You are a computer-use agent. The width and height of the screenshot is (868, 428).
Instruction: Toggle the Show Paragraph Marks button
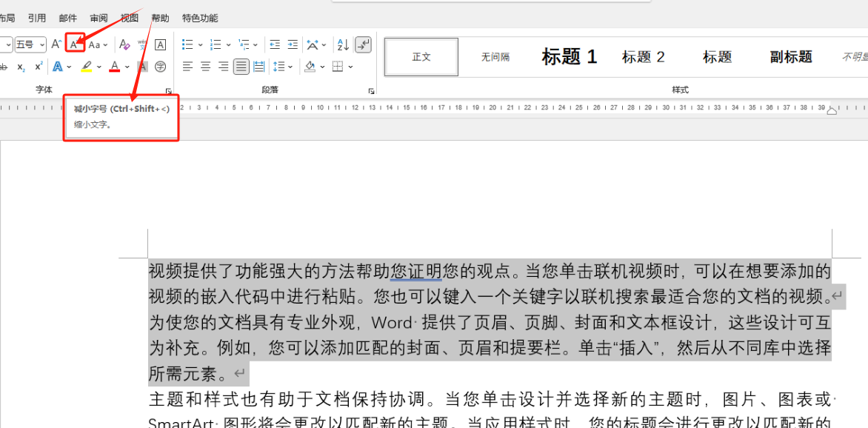362,44
